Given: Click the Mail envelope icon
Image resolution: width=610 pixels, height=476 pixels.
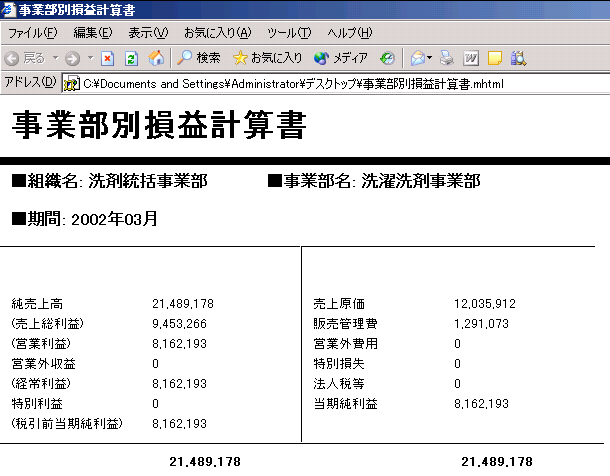Looking at the screenshot, I should click(417, 58).
